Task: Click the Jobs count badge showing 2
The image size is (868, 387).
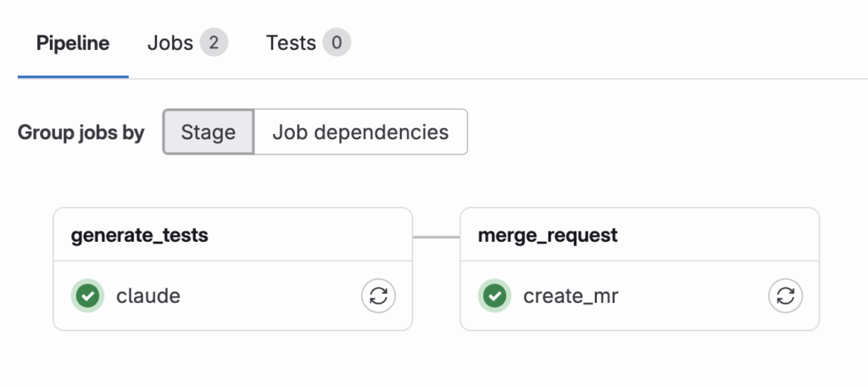Action: (x=214, y=42)
